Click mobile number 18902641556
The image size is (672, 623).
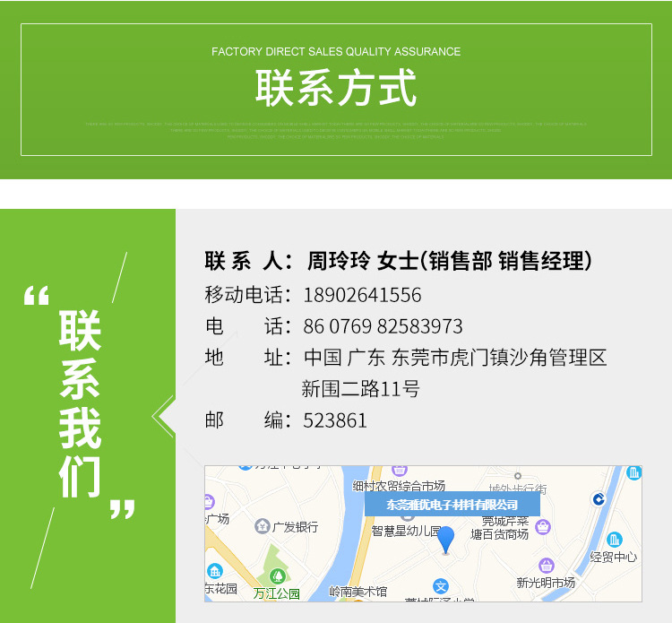point(362,295)
